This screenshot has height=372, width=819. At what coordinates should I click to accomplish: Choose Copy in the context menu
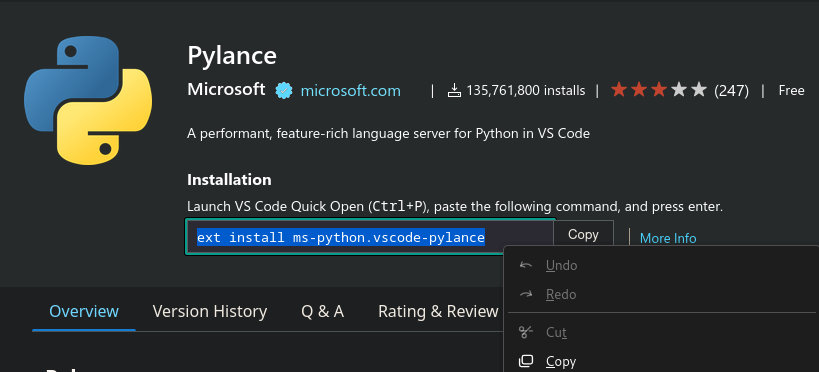coord(661,362)
